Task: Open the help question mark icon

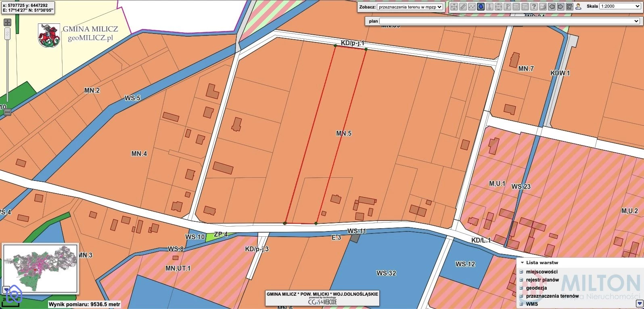Action: coord(534,6)
